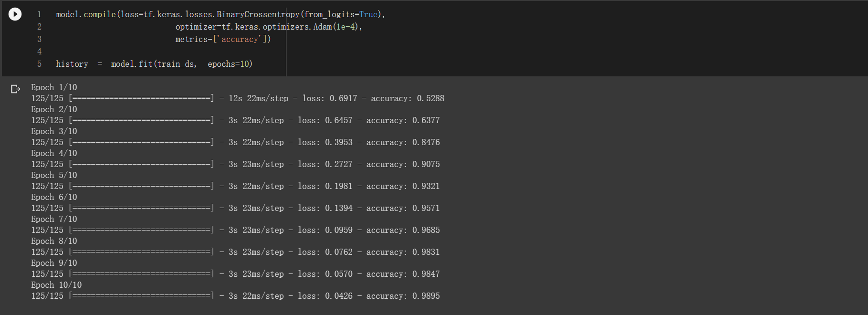Click code line 1 with model.compile

point(220,14)
